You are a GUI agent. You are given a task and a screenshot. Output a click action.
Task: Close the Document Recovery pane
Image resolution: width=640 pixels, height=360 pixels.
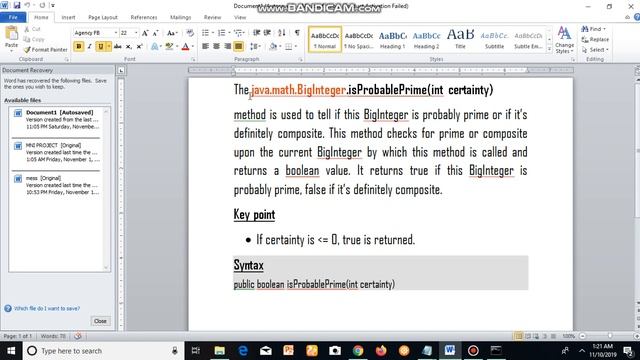100,321
